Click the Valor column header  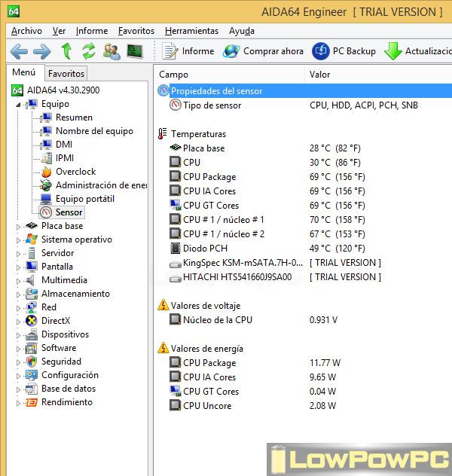(x=378, y=75)
